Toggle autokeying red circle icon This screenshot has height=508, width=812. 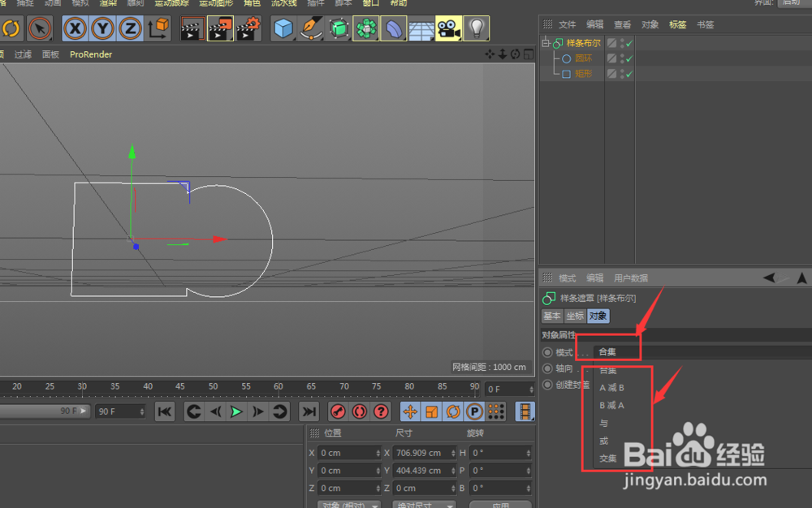tap(360, 411)
